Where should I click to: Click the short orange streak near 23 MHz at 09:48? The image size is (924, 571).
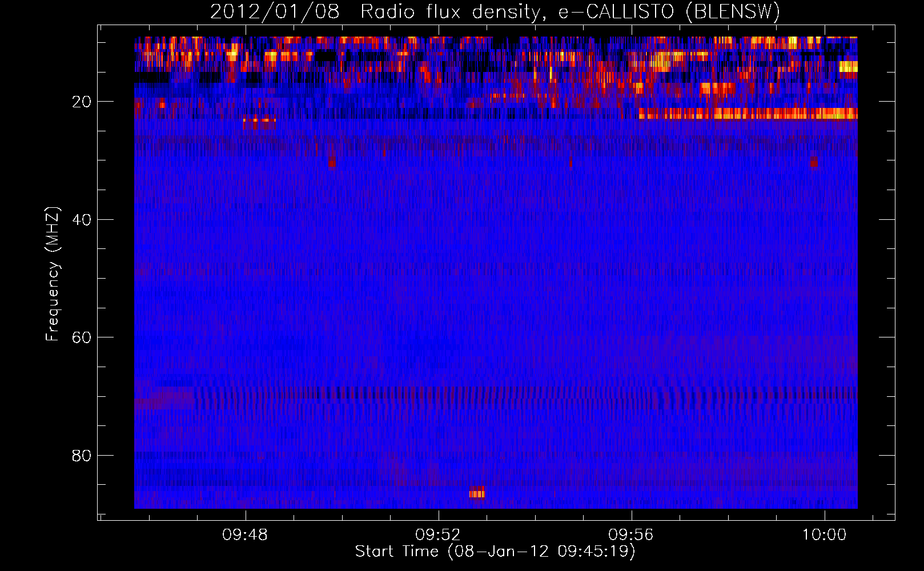point(259,120)
